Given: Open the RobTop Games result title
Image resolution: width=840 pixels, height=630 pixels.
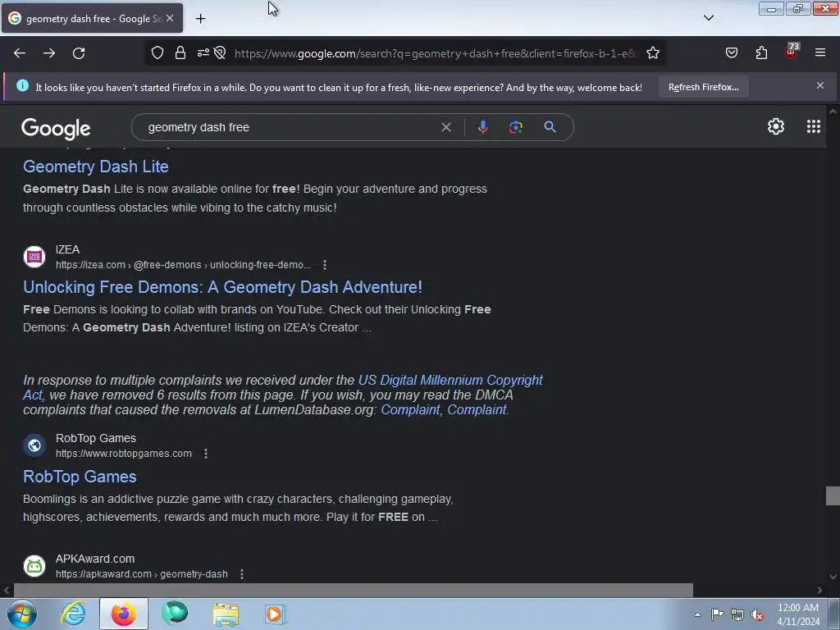Looking at the screenshot, I should tap(80, 477).
